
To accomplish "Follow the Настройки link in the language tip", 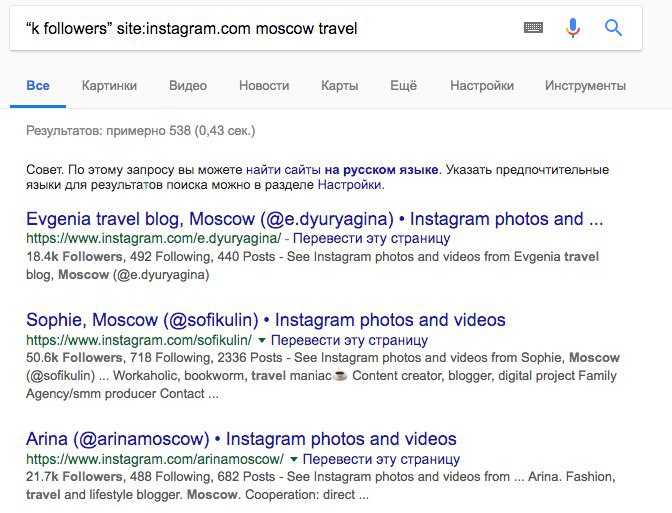I will [x=350, y=185].
